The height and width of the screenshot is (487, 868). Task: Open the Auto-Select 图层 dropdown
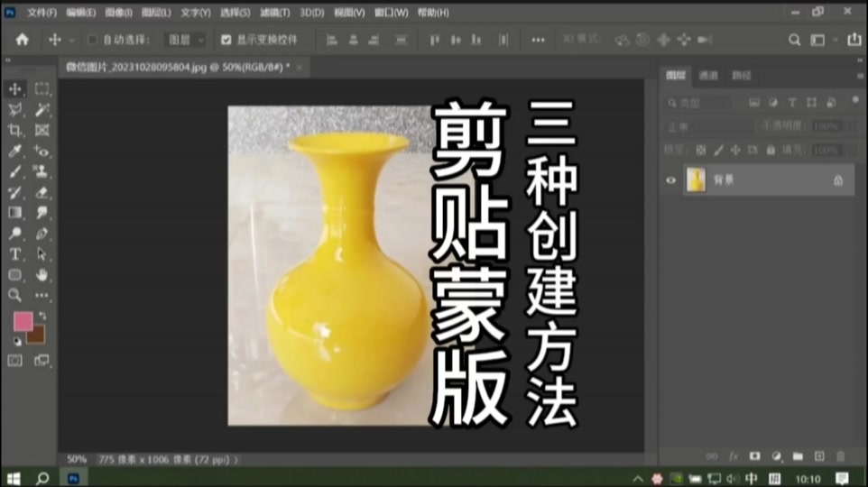pyautogui.click(x=186, y=40)
